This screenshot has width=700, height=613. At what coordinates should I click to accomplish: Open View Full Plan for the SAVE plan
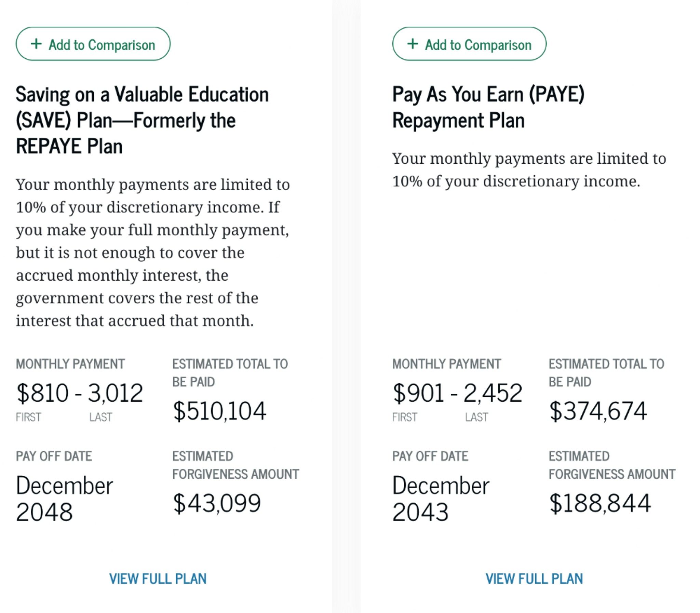[158, 578]
